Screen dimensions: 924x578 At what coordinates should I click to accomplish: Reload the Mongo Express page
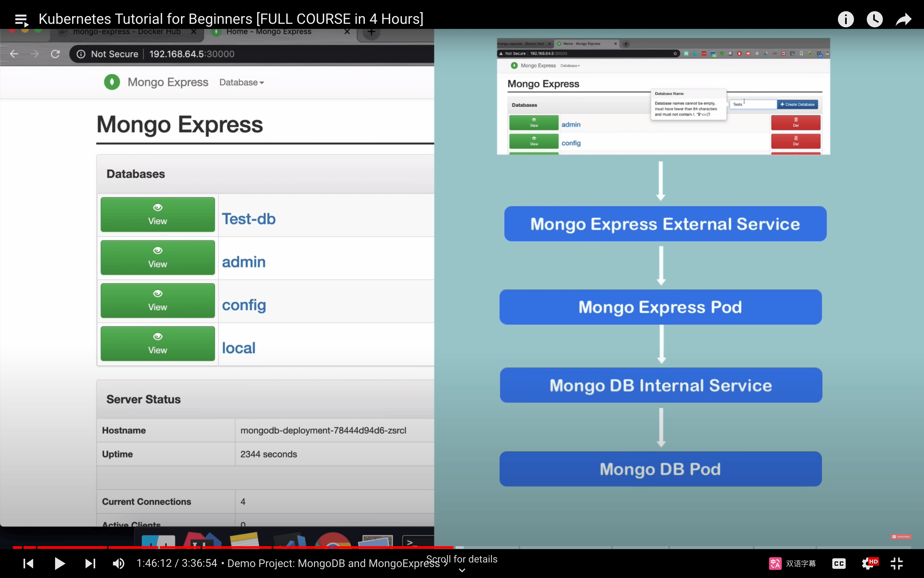coord(55,54)
